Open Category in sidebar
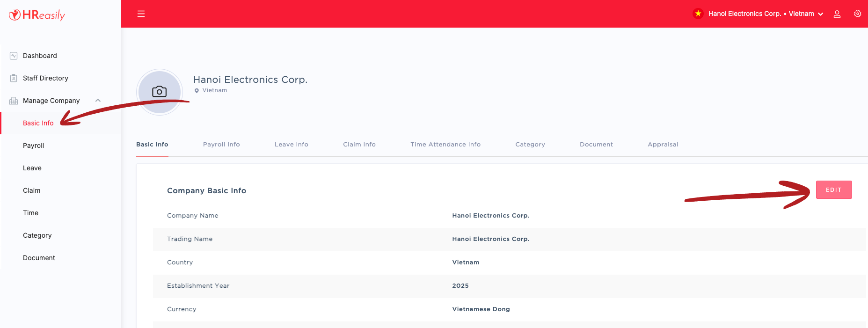The image size is (868, 328). click(37, 235)
